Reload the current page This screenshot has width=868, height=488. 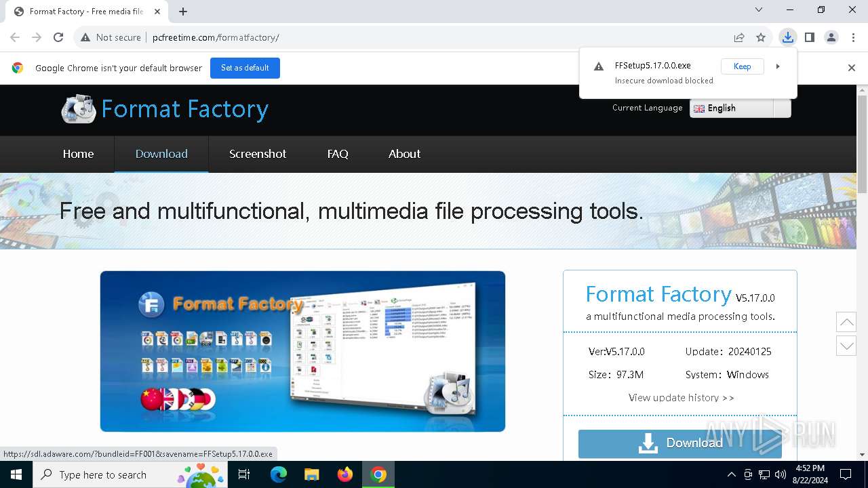(58, 37)
